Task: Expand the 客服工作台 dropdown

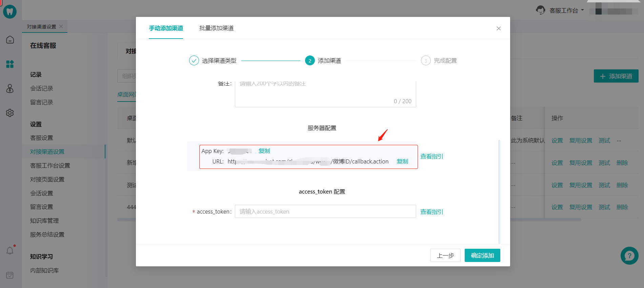Action: [x=566, y=10]
